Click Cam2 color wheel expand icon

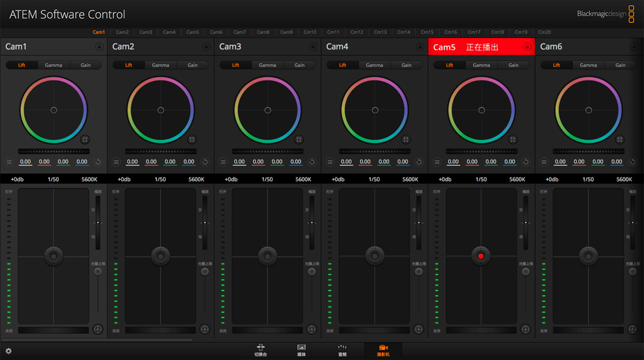point(191,139)
